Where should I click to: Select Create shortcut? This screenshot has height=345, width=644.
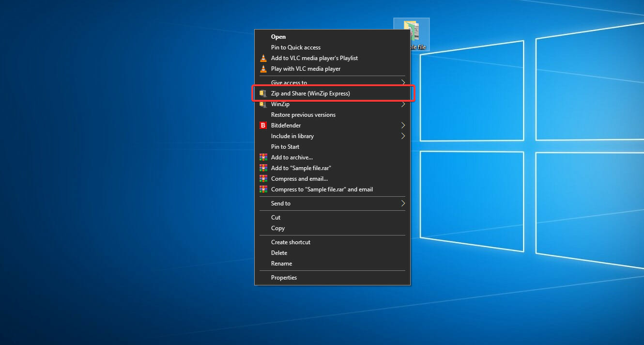pyautogui.click(x=291, y=242)
